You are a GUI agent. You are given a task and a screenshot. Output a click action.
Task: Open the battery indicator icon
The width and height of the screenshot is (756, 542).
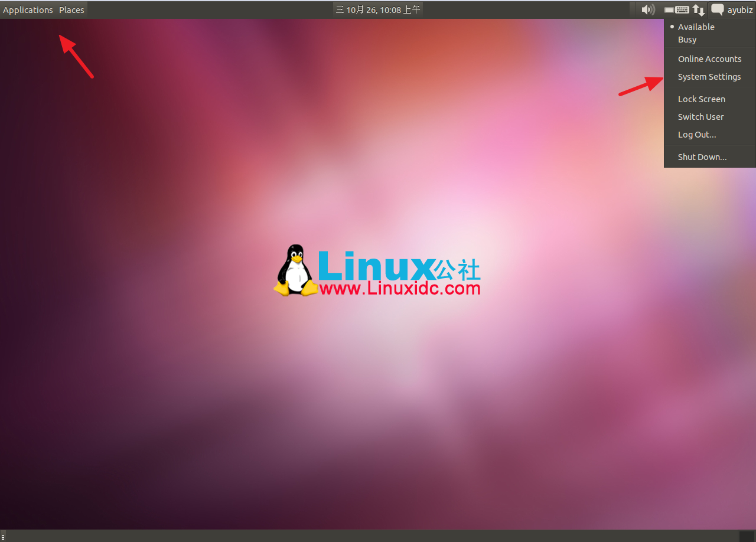(x=669, y=9)
